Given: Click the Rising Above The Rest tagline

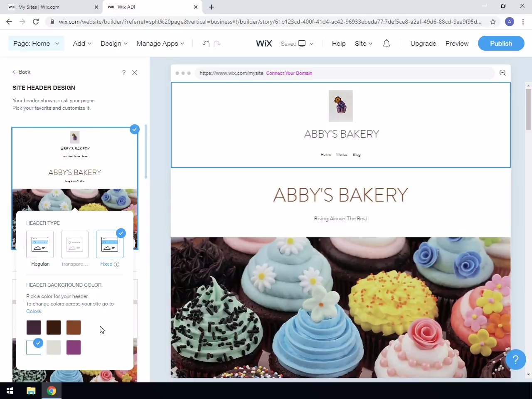Looking at the screenshot, I should [341, 219].
